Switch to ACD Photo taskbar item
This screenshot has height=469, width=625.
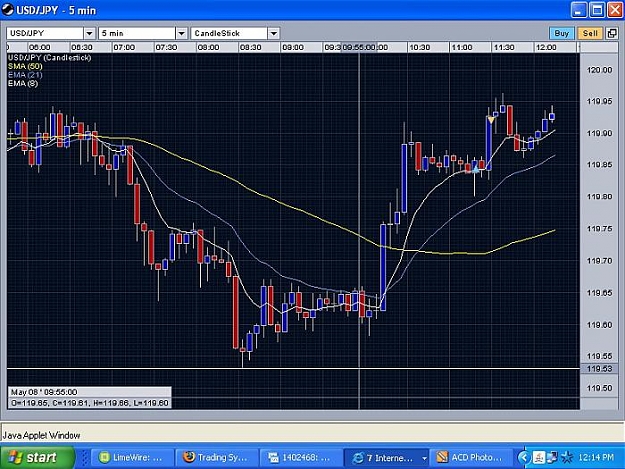472,457
